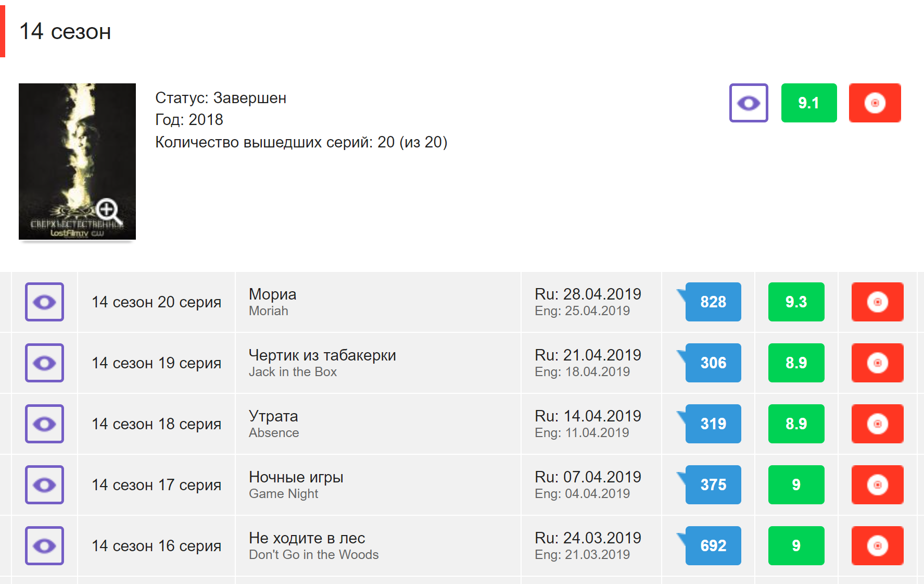The height and width of the screenshot is (584, 924).
Task: Play episode 20 Moriah with red button
Action: click(877, 302)
